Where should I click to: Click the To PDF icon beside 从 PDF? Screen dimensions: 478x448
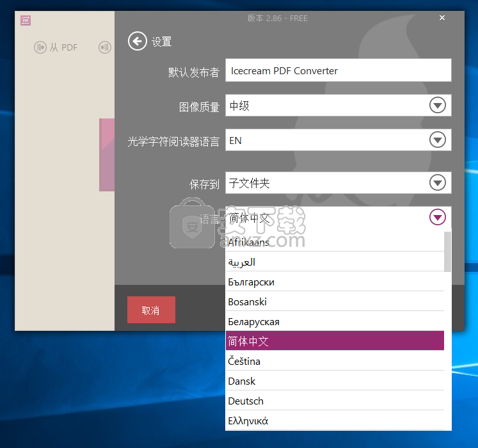[x=105, y=47]
